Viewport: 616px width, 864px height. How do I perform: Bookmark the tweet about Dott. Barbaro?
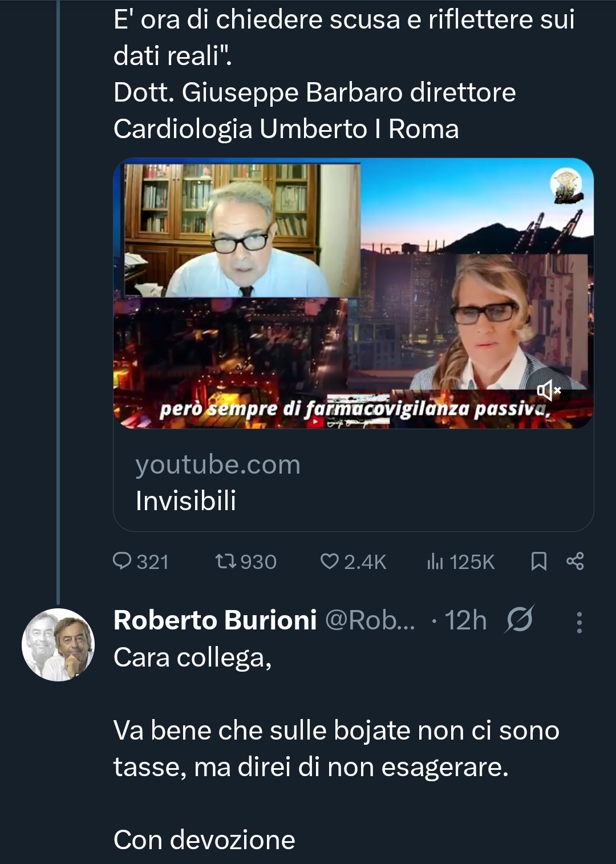point(538,562)
